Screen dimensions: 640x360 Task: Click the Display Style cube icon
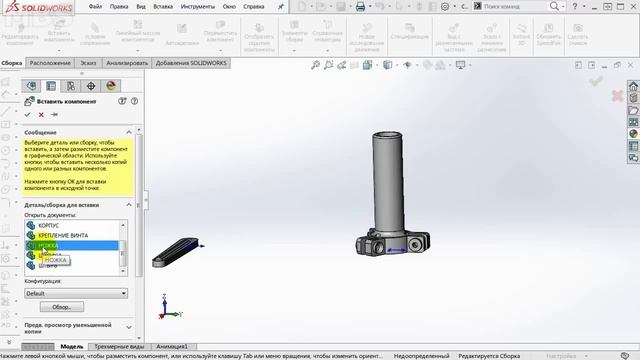(x=387, y=65)
